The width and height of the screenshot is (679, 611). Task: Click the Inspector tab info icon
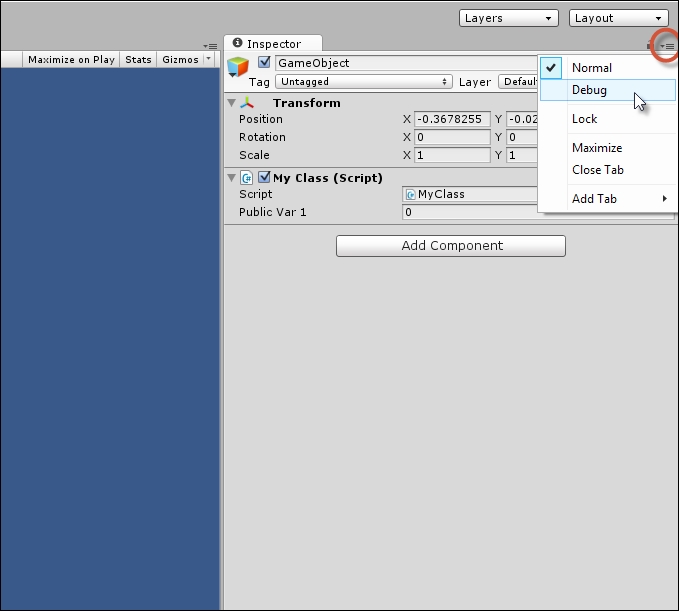(238, 44)
